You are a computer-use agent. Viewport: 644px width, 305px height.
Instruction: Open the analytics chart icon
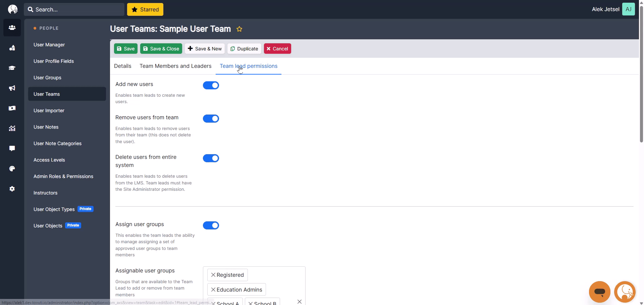click(12, 128)
